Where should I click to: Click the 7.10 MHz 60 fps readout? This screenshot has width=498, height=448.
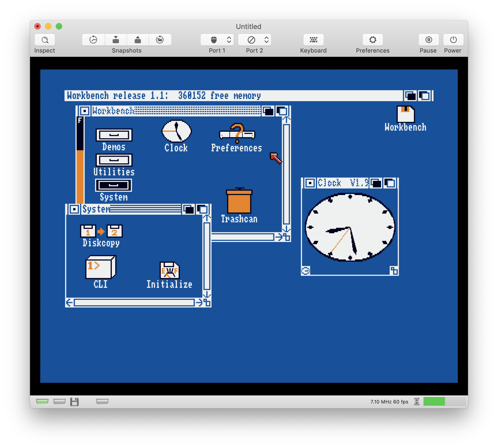coord(389,402)
